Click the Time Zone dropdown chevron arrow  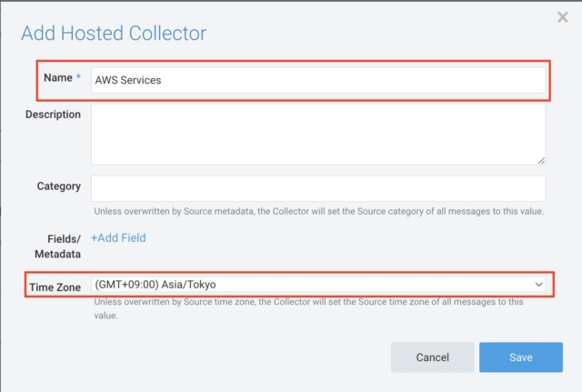tap(538, 285)
